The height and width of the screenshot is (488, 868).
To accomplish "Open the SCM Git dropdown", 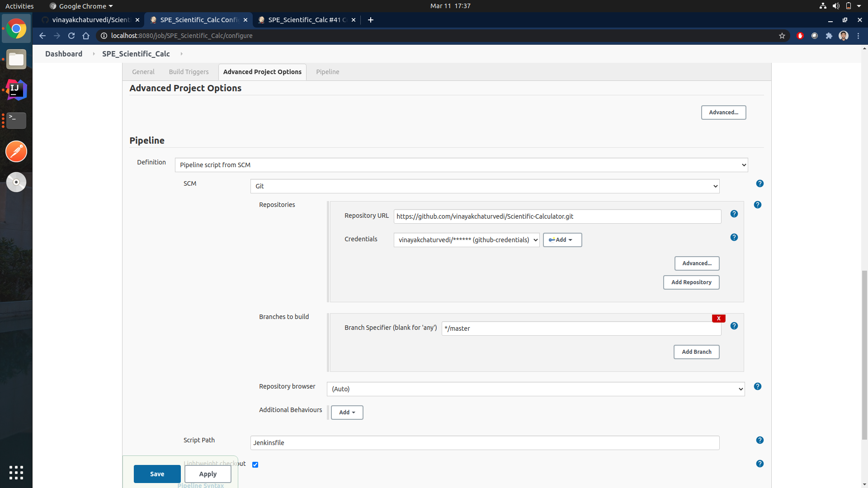I will [485, 186].
